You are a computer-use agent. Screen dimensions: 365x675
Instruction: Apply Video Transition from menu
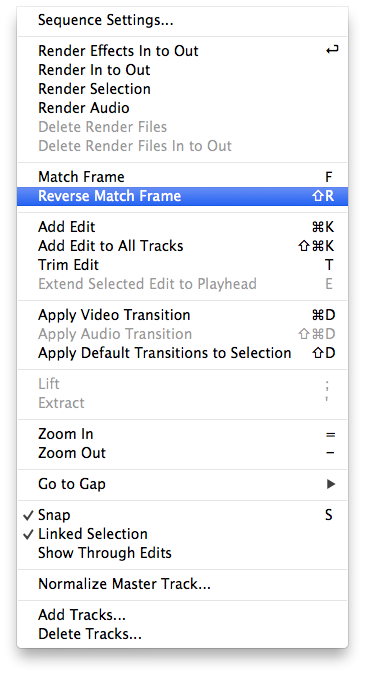182,315
